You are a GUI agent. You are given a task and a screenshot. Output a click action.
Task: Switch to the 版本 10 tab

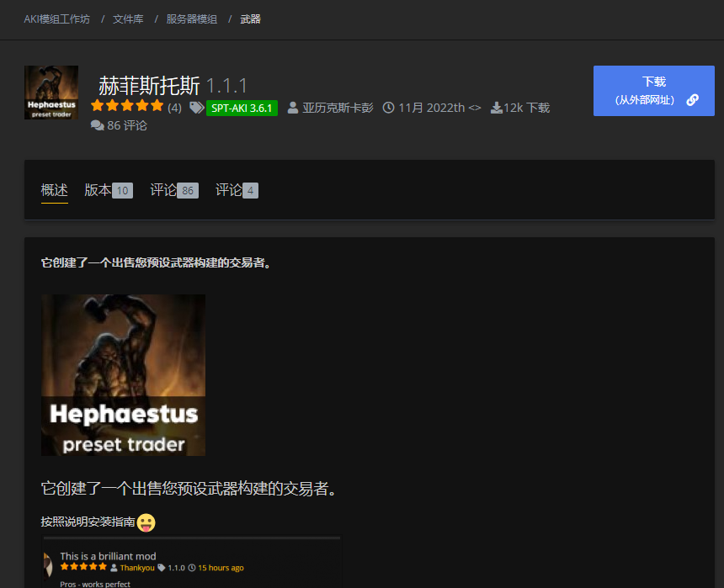pyautogui.click(x=109, y=190)
